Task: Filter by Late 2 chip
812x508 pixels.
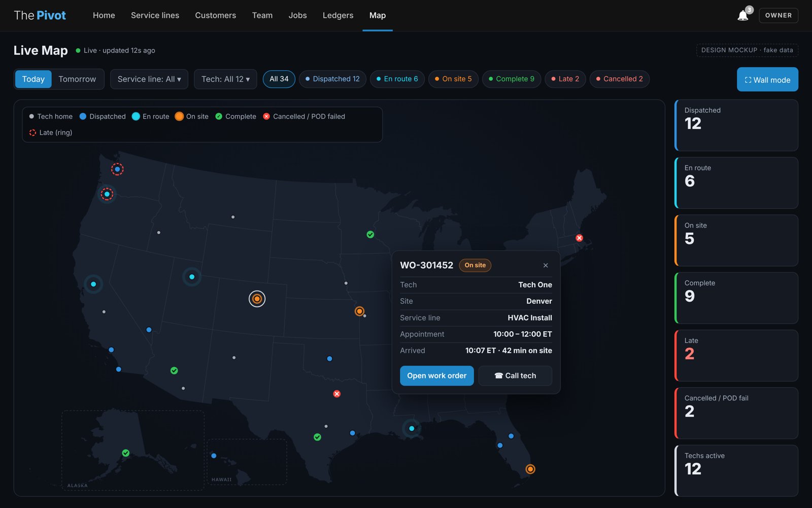Action: coord(565,79)
